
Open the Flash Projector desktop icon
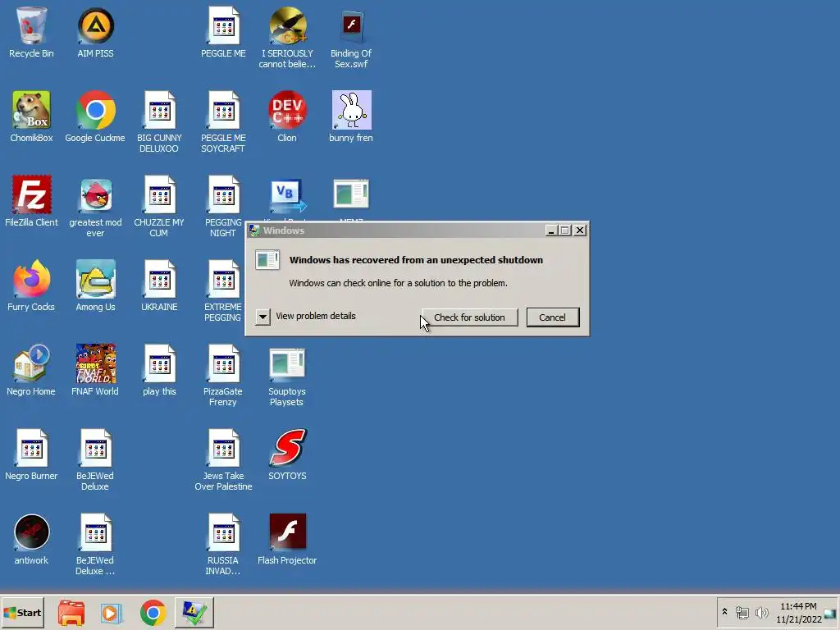(x=287, y=540)
